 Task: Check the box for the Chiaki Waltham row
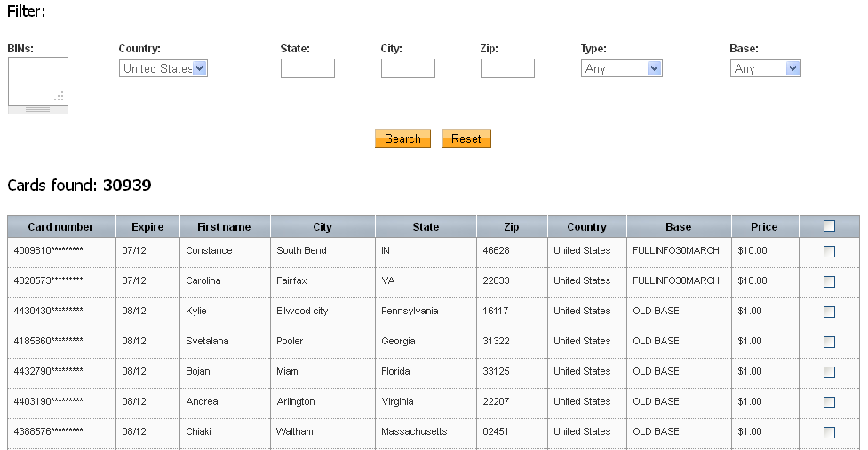pyautogui.click(x=829, y=432)
